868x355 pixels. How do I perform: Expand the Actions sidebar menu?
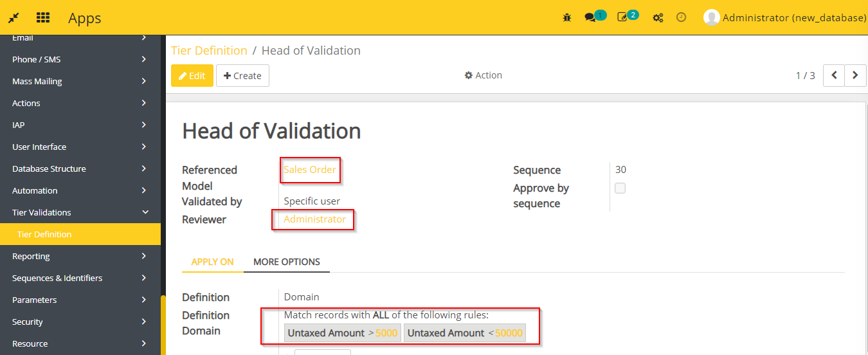coord(80,104)
